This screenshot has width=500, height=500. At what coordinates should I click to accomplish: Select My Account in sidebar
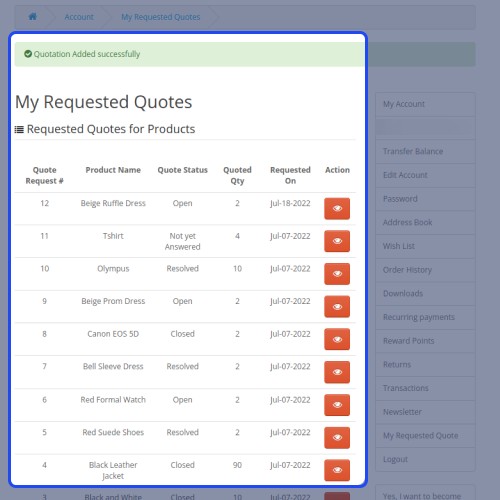click(425, 104)
